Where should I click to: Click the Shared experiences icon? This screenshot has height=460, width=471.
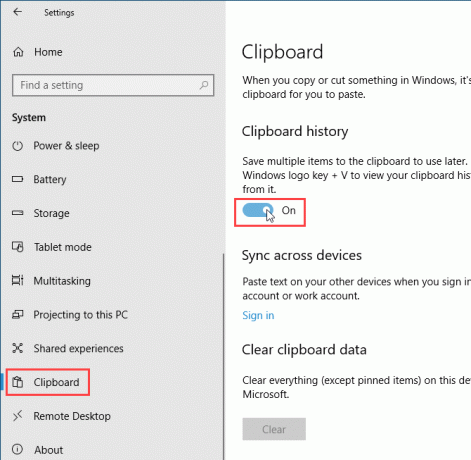click(x=18, y=348)
